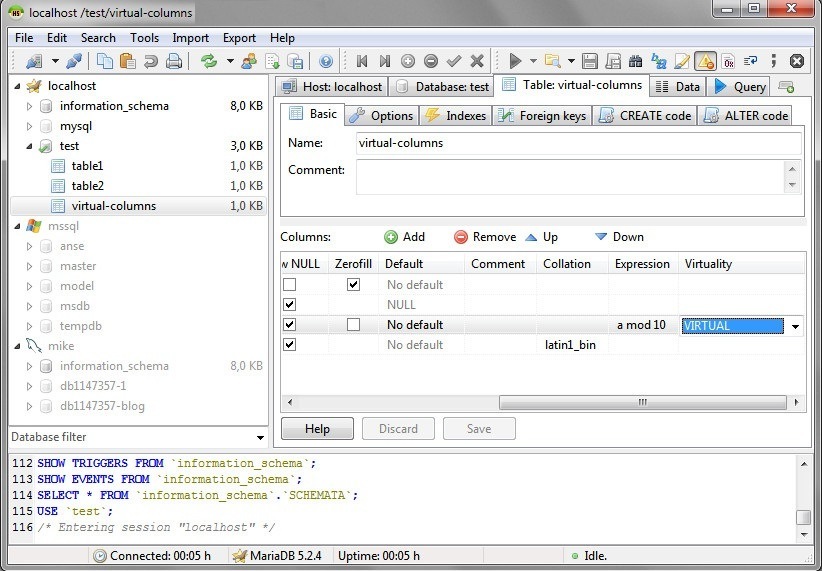Toggle the binary as hex 0x icon
The image size is (822, 571).
728,61
